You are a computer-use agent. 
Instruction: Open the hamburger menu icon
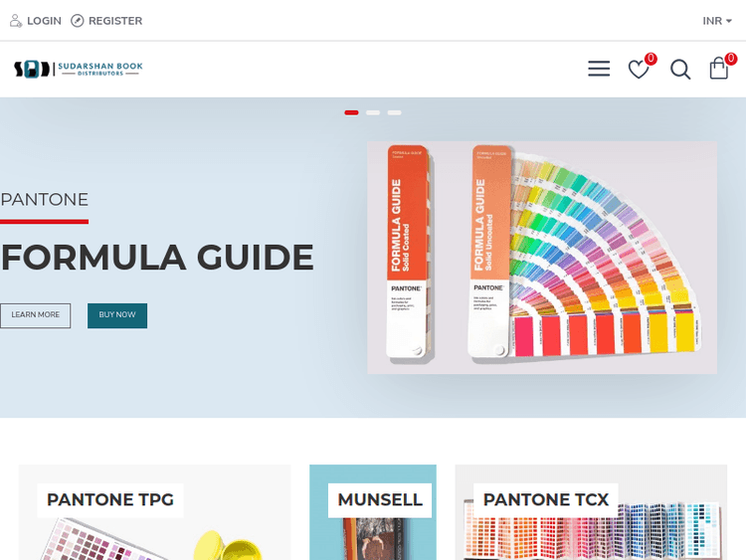599,69
